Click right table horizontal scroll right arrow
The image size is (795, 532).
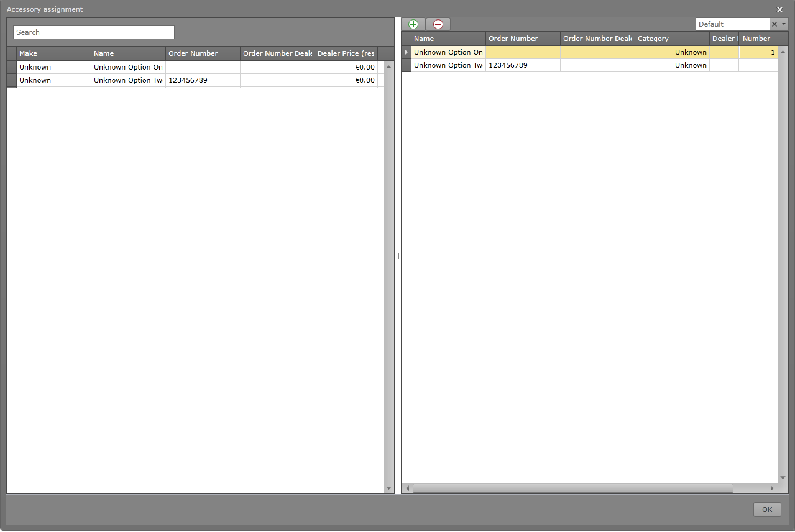773,488
